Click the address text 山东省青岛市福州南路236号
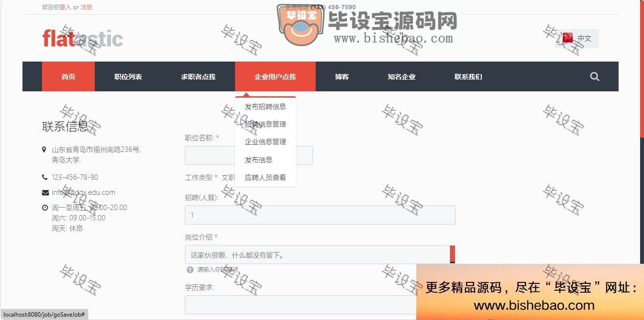Screen dimensions: 644x320 tap(96, 149)
